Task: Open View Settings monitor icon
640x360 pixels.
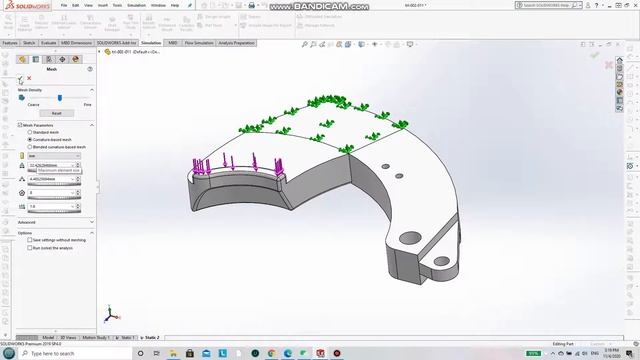Action: point(410,44)
